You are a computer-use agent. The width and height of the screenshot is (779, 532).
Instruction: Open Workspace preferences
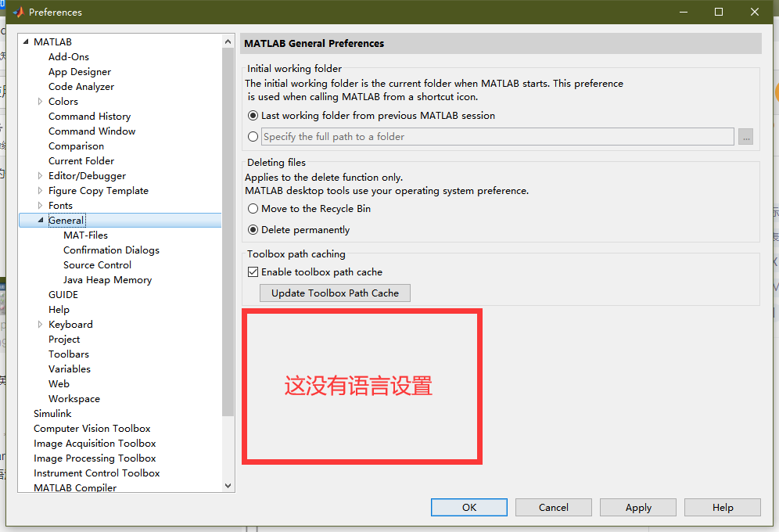[74, 399]
